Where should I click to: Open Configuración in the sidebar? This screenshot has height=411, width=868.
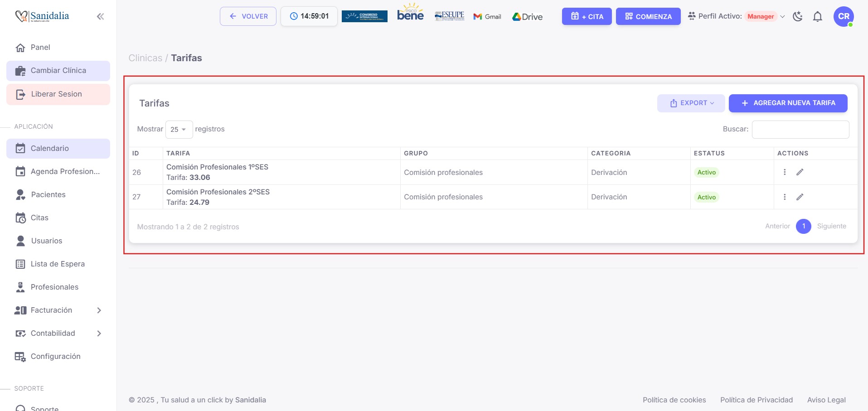55,356
